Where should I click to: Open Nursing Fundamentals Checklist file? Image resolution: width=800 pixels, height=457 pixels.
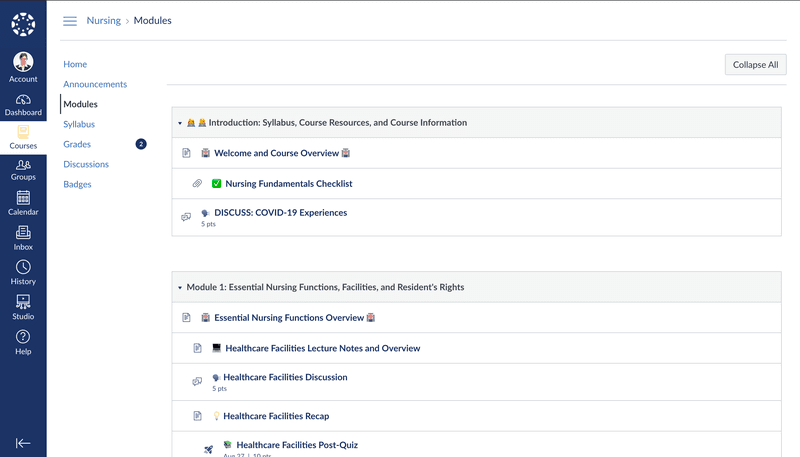pos(289,184)
